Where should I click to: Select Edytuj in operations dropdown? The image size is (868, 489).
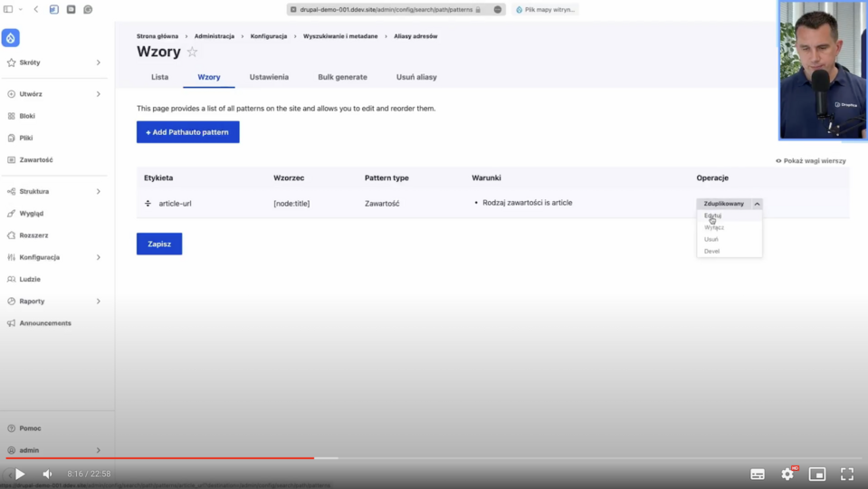pyautogui.click(x=712, y=216)
